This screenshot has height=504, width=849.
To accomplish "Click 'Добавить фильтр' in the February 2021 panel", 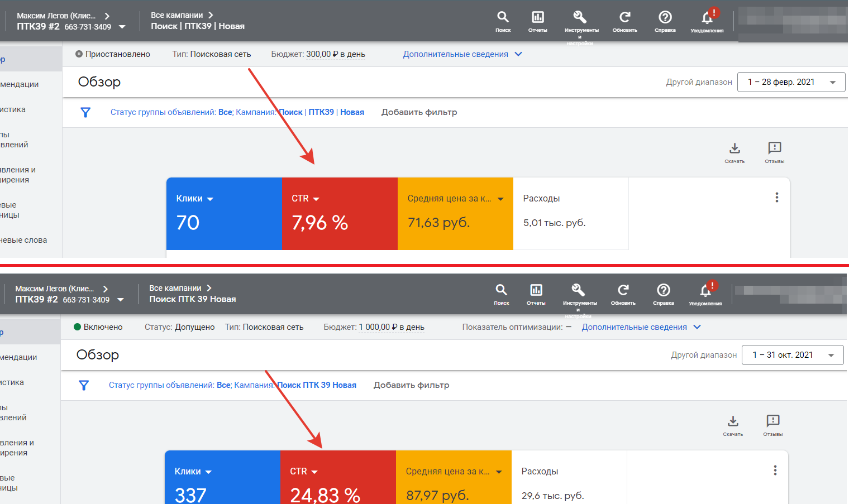I will pos(419,112).
